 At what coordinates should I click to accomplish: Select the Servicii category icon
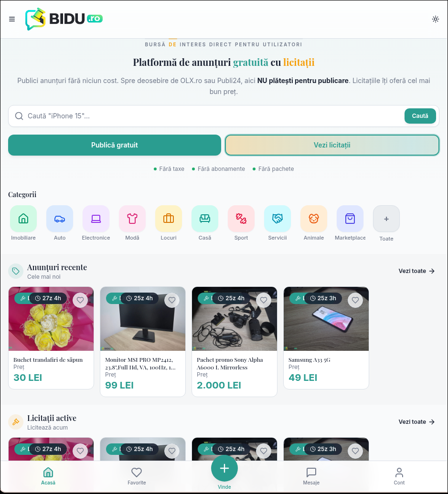click(x=277, y=218)
